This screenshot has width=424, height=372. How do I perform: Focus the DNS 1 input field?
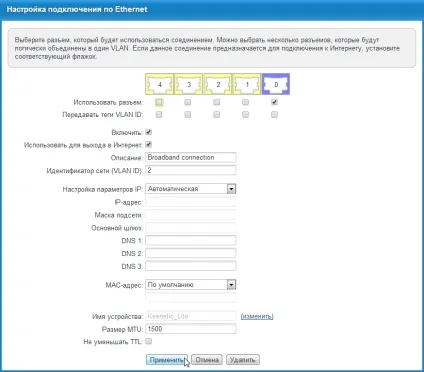pyautogui.click(x=191, y=240)
